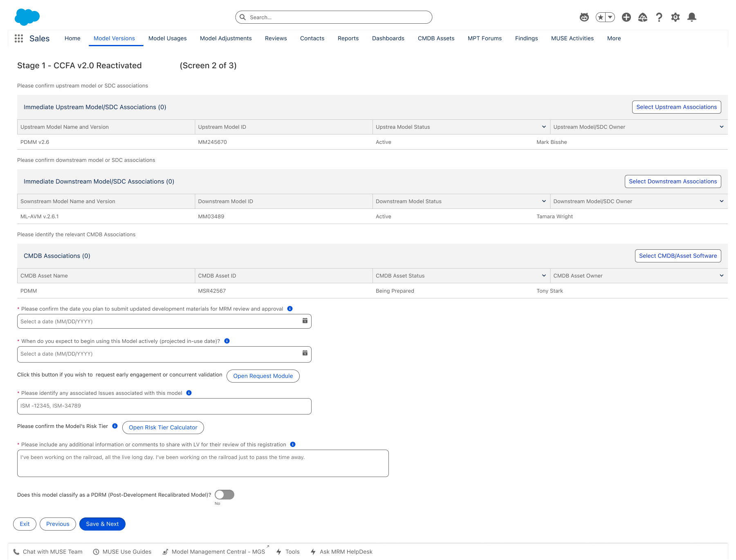Open the Notifications bell icon
This screenshot has width=736, height=560.
pos(692,17)
